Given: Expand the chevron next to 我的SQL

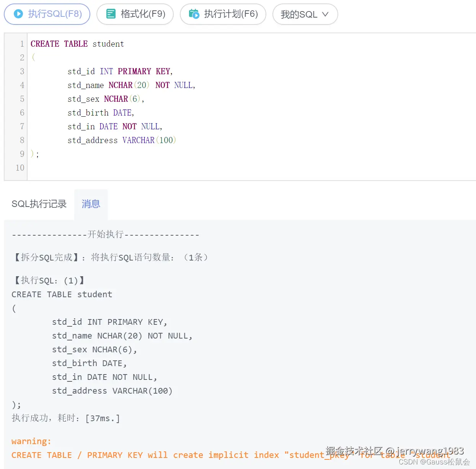Looking at the screenshot, I should click(326, 14).
